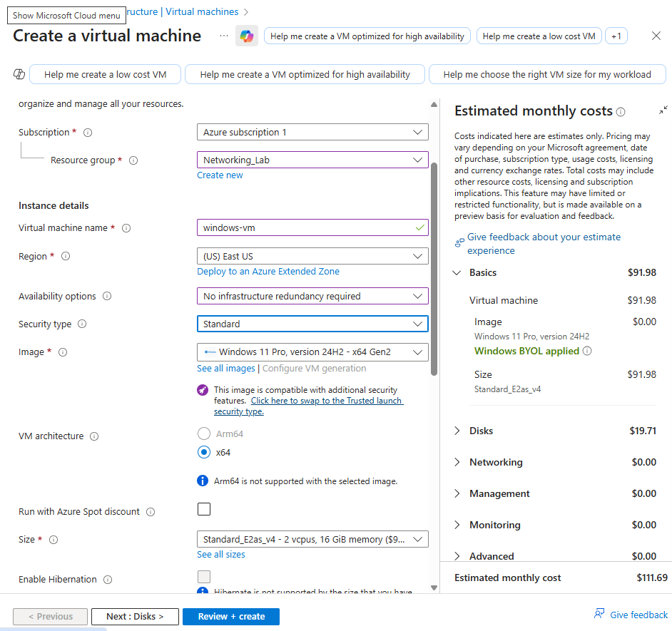Click the Review + create button
The height and width of the screenshot is (631, 672).
231,617
